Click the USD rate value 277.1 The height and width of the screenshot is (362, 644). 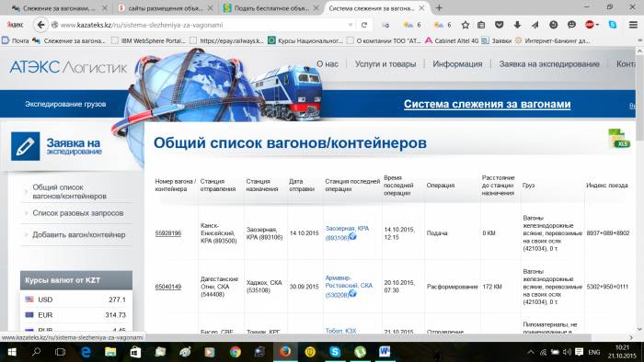pos(117,300)
